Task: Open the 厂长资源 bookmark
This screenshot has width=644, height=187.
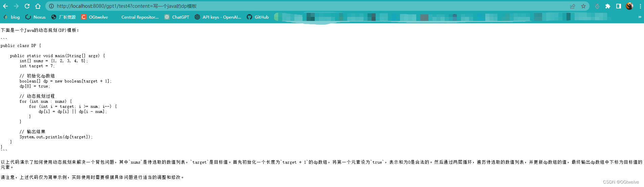Action: (63, 17)
